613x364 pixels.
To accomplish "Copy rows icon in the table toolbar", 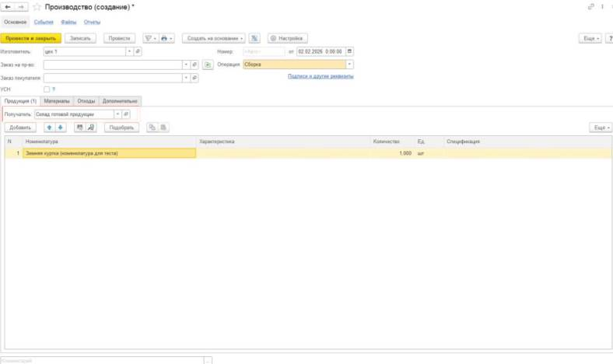I will (152, 128).
